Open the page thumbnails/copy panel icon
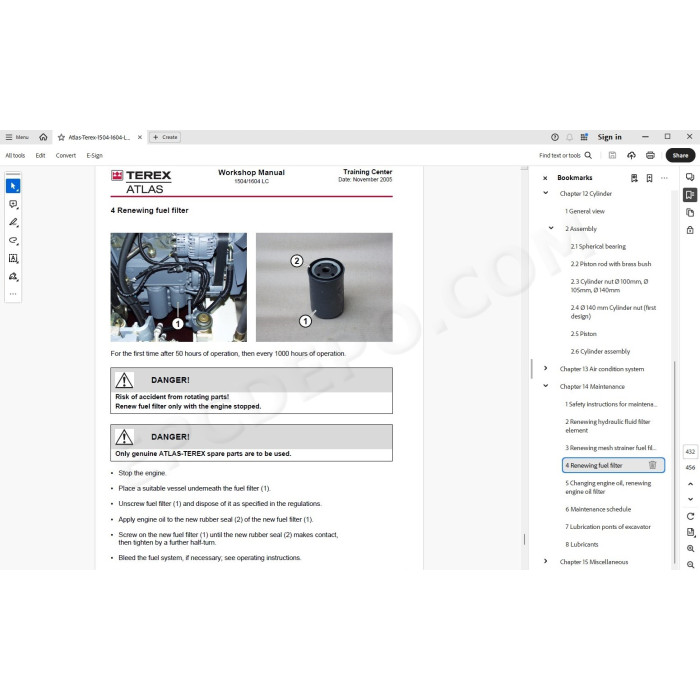The height and width of the screenshot is (700, 700). coord(690,212)
